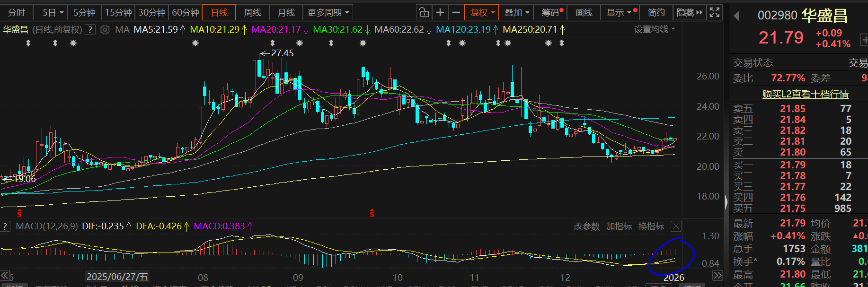Image resolution: width=868 pixels, height=287 pixels.
Task: Click the left red S marker
Action: click(x=19, y=213)
